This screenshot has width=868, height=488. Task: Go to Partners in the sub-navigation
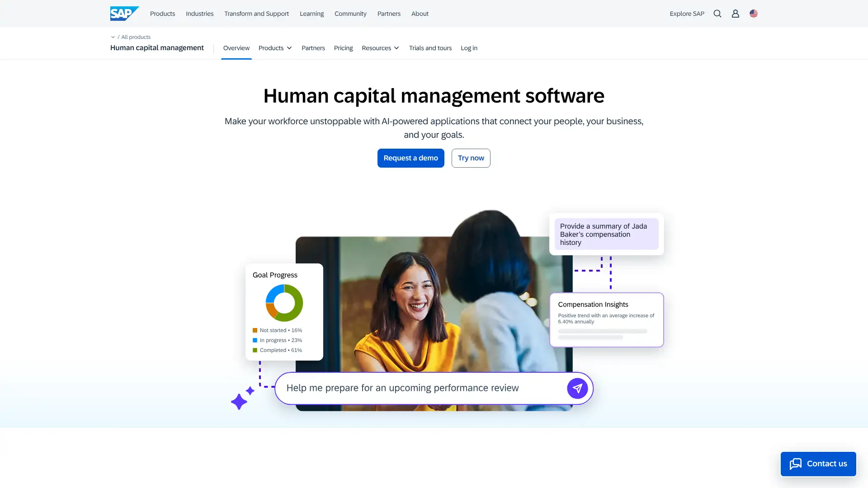(x=313, y=48)
